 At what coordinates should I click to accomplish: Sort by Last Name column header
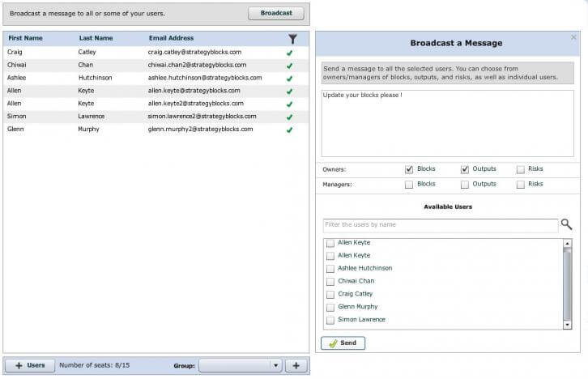(96, 38)
